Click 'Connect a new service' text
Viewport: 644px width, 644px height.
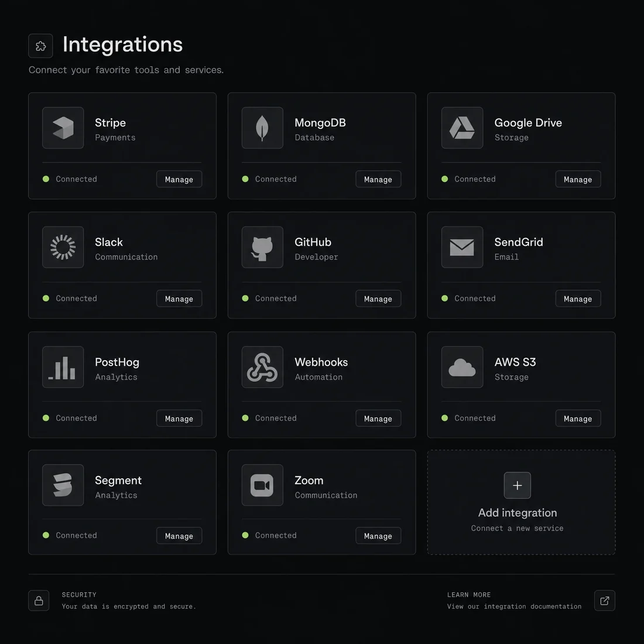coord(518,528)
